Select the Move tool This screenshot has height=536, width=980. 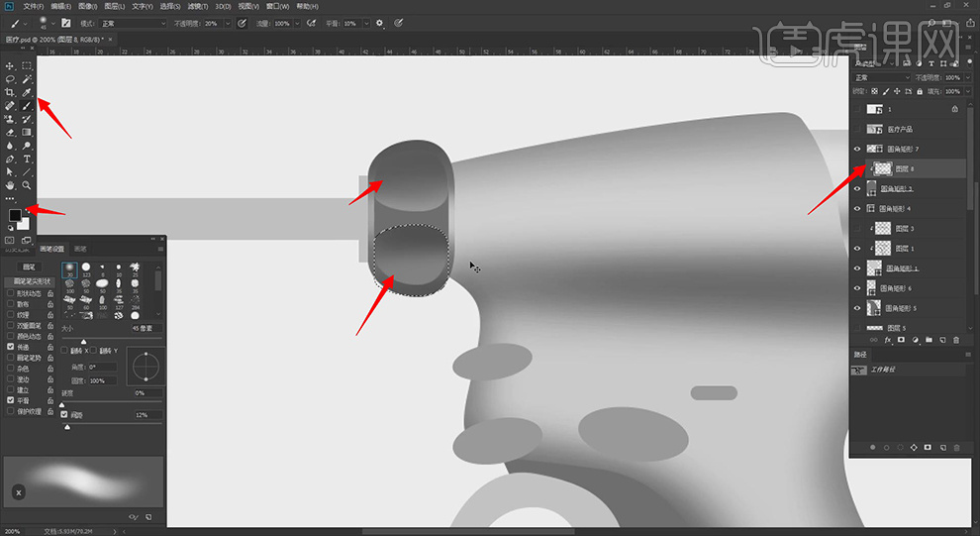pyautogui.click(x=10, y=65)
